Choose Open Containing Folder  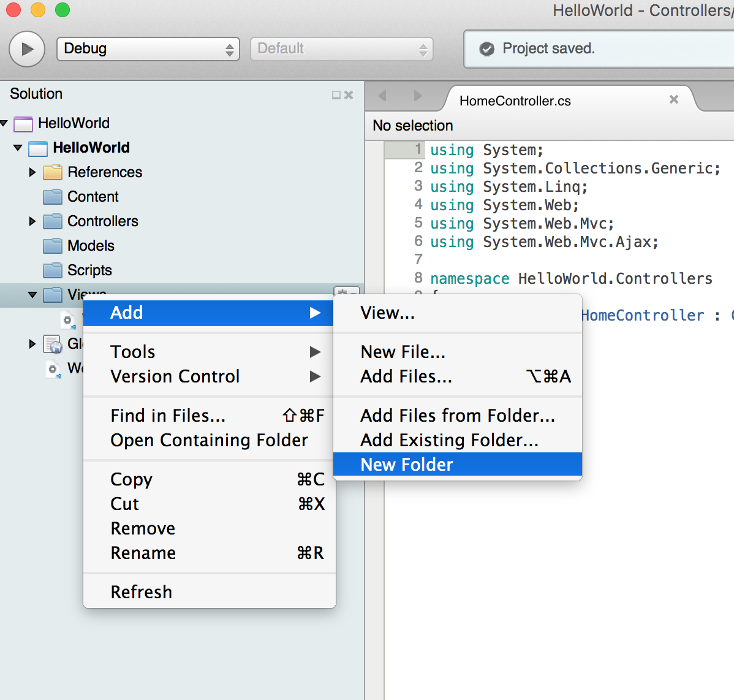click(208, 440)
